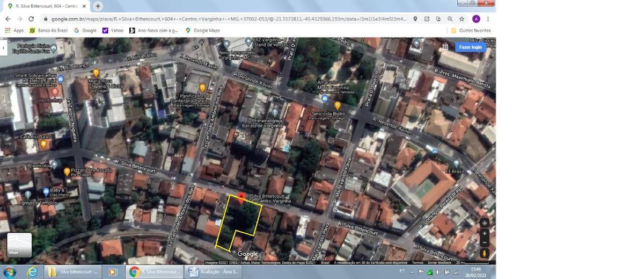Open the Chrome three-dot menu

point(488,19)
